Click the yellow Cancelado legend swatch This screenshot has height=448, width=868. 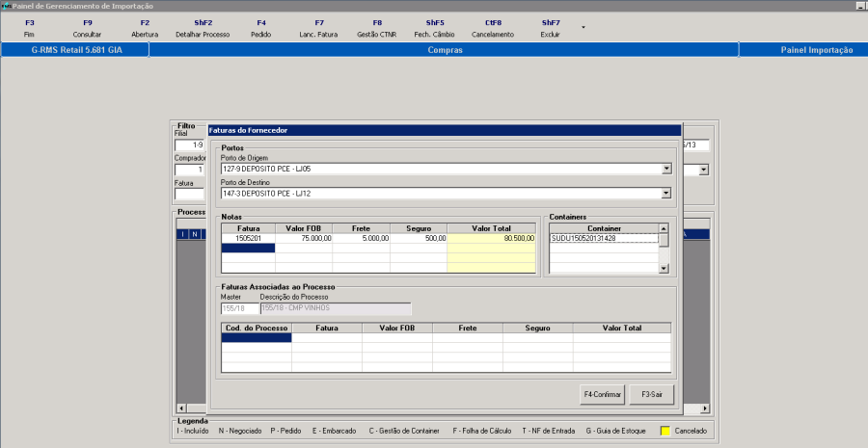pyautogui.click(x=666, y=431)
